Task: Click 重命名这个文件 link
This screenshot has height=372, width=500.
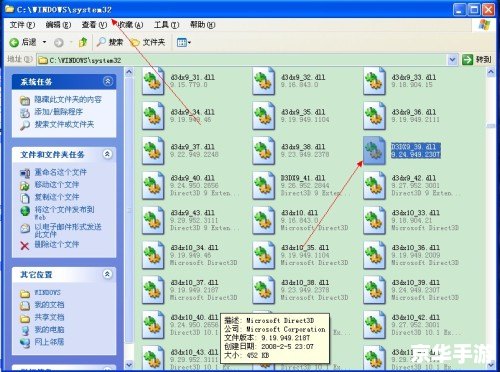Action: click(x=61, y=172)
